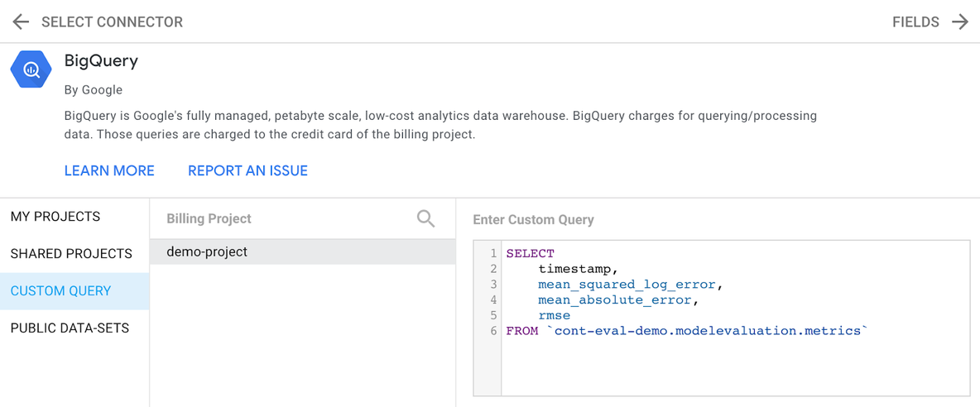Switch to MY PROJECTS tab
This screenshot has height=407, width=980.
point(74,217)
